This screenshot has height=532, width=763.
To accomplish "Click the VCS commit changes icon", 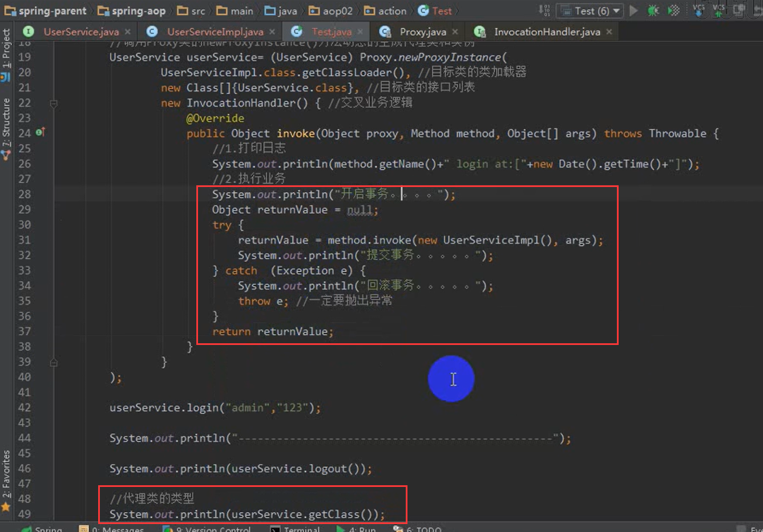I will tap(719, 10).
